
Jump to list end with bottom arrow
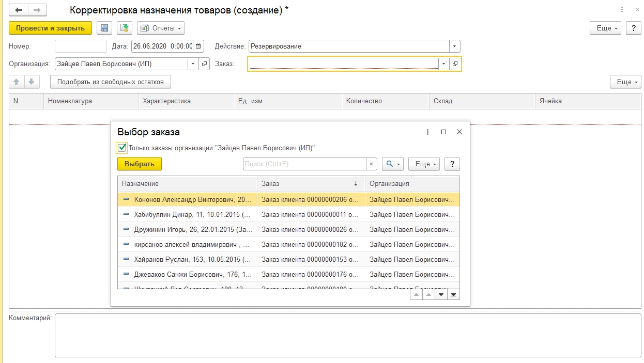point(453,294)
